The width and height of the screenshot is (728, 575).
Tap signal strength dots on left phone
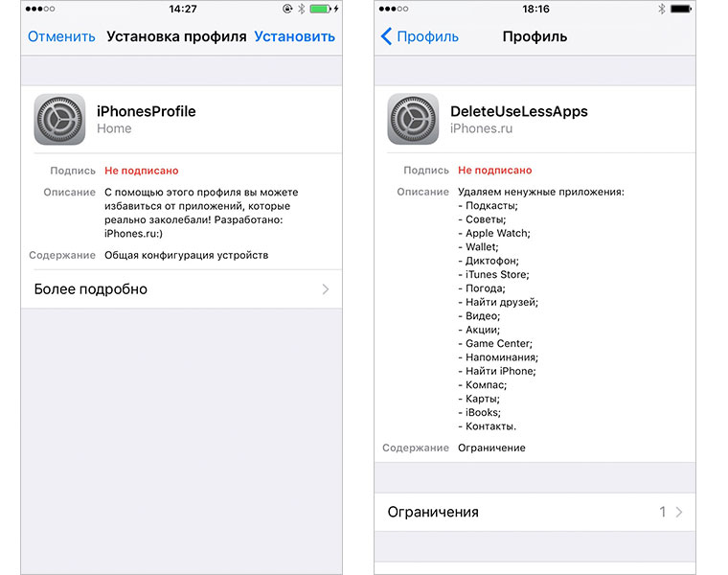pyautogui.click(x=40, y=9)
